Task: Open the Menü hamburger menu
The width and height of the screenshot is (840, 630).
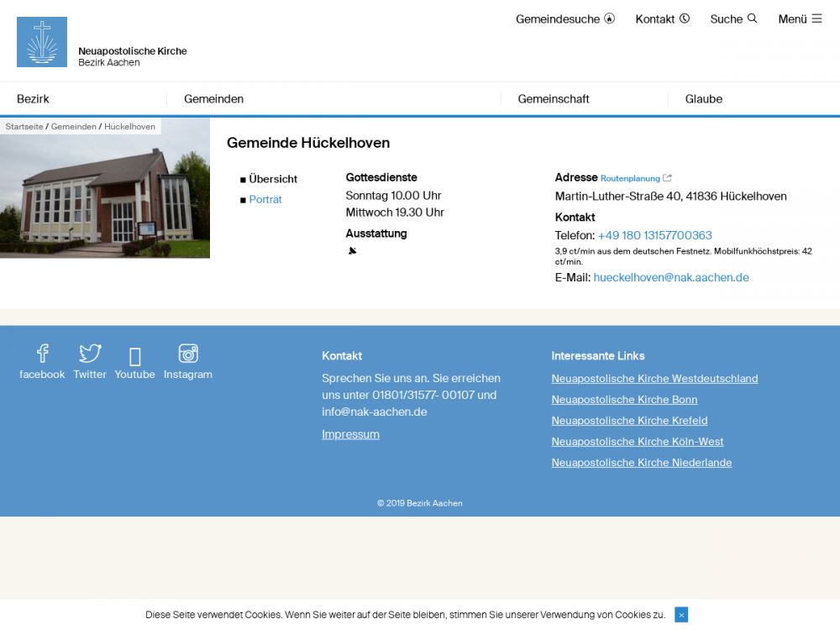Action: 816,18
